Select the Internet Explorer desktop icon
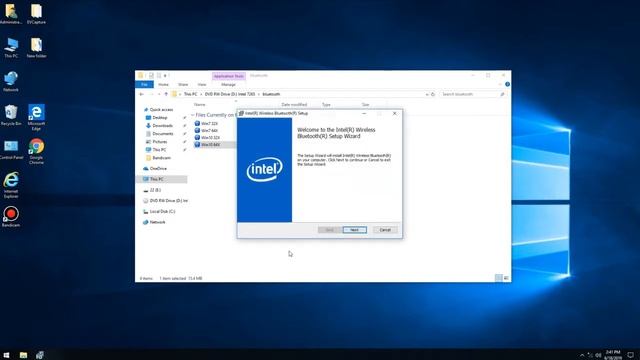Viewport: 640px width, 360px height. pyautogui.click(x=11, y=185)
